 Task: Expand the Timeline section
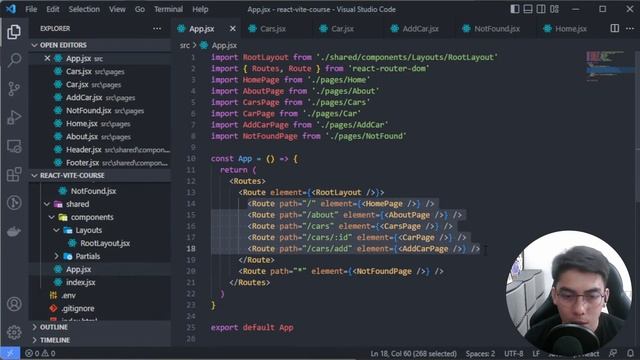pos(100,340)
